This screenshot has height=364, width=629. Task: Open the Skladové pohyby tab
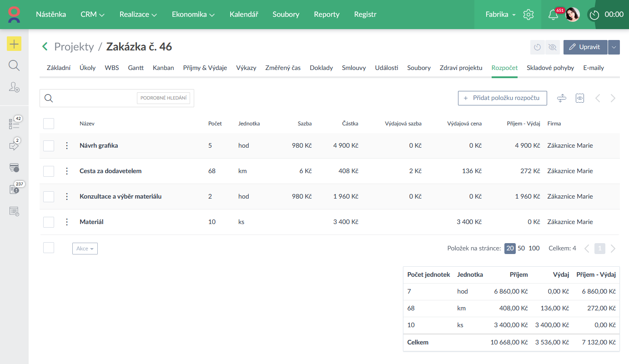point(550,68)
